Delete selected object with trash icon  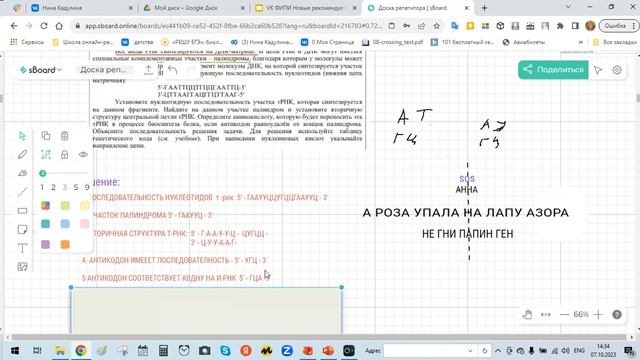coord(64,136)
